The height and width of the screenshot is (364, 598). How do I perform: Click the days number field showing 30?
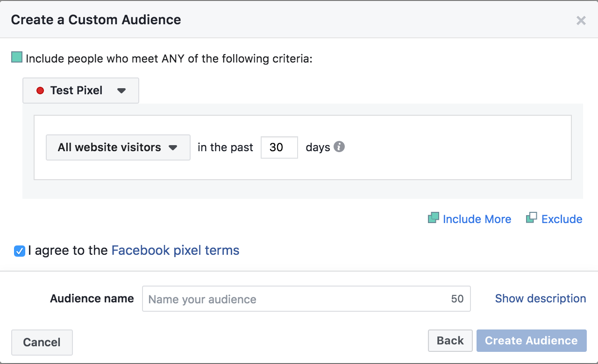(x=279, y=147)
